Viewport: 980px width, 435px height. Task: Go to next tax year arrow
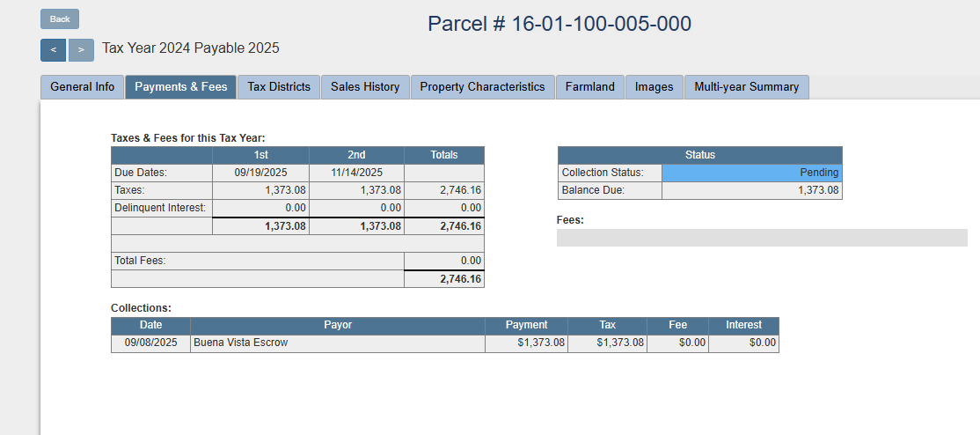(81, 50)
